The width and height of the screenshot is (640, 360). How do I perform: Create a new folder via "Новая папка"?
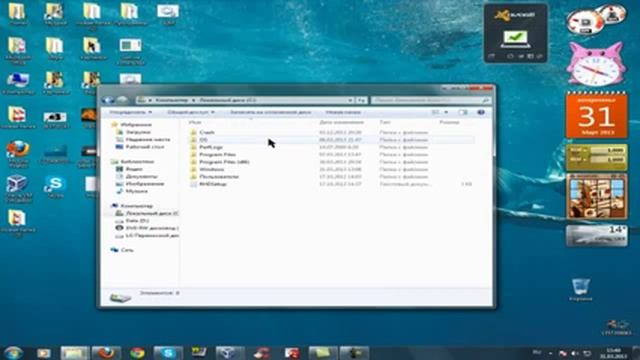coord(343,112)
